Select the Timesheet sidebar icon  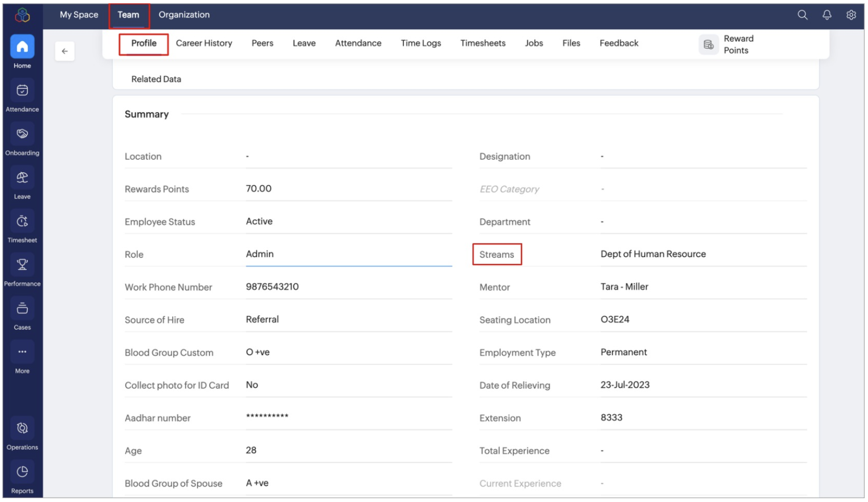22,222
